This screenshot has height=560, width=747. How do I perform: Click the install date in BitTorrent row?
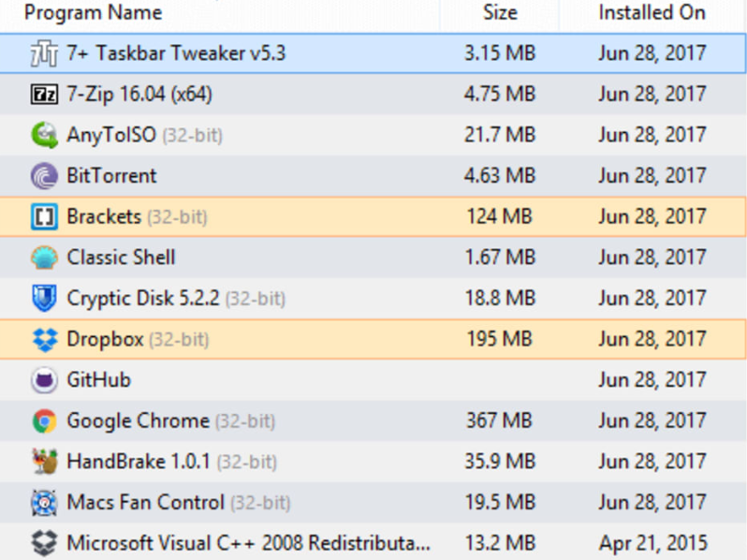pos(652,176)
